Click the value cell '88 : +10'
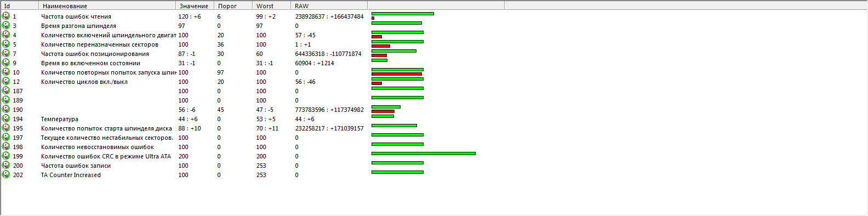 click(x=190, y=128)
